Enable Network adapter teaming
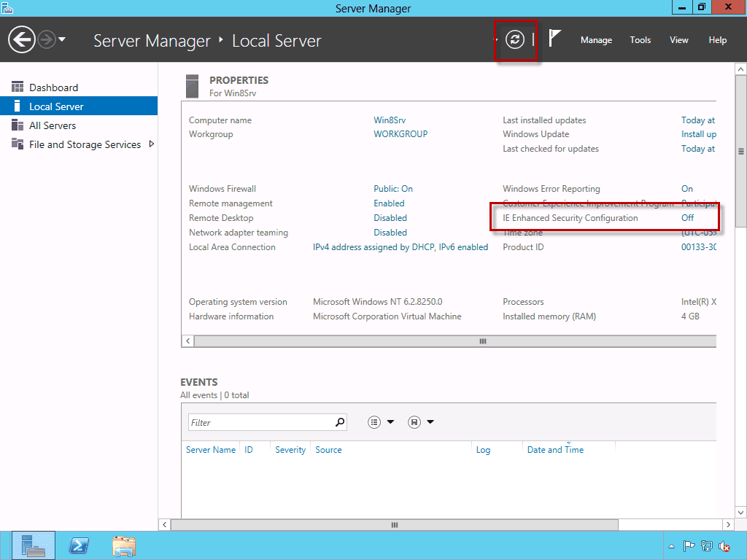 click(390, 232)
